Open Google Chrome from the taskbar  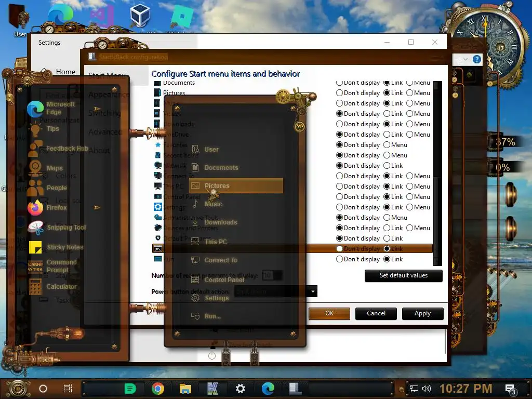[158, 389]
